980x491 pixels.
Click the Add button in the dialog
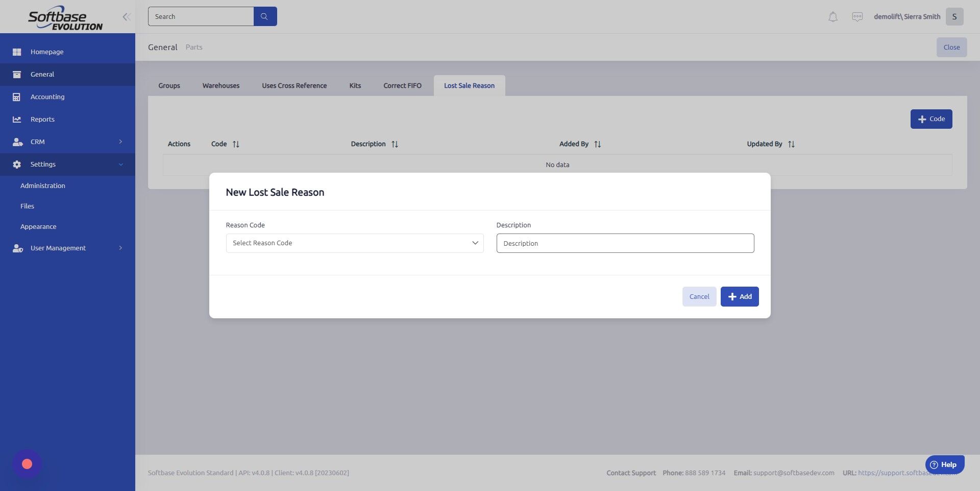click(x=740, y=296)
